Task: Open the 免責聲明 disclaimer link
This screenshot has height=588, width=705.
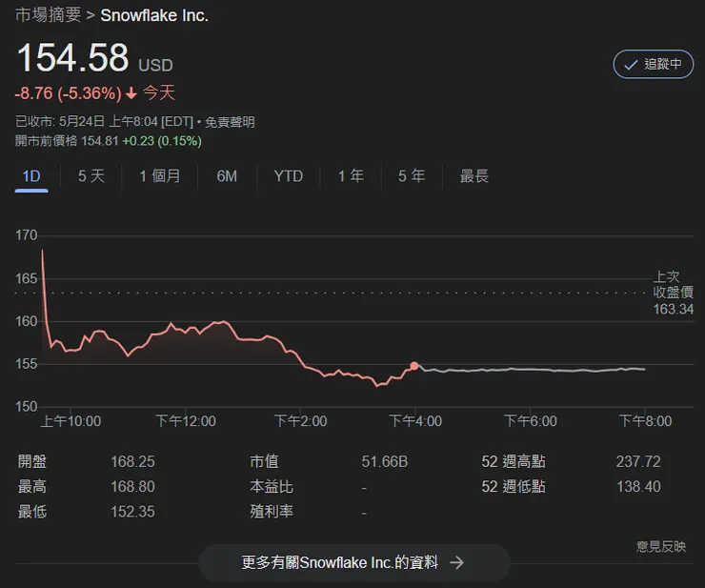Action: click(230, 122)
